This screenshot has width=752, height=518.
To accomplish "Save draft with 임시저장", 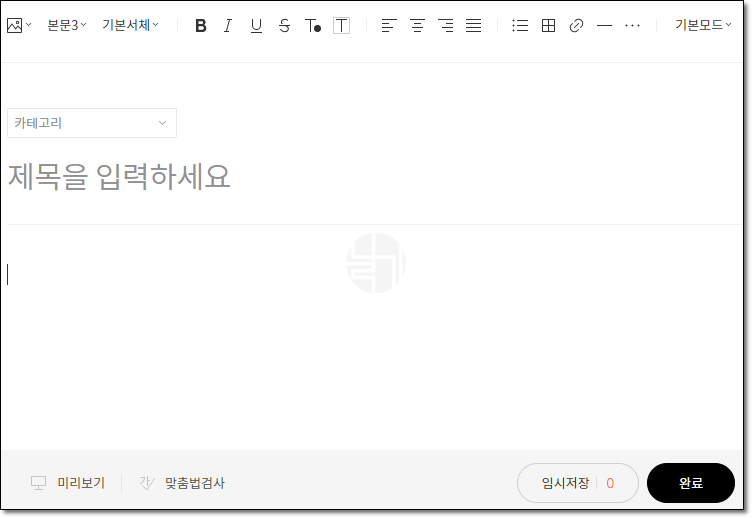I will [565, 483].
